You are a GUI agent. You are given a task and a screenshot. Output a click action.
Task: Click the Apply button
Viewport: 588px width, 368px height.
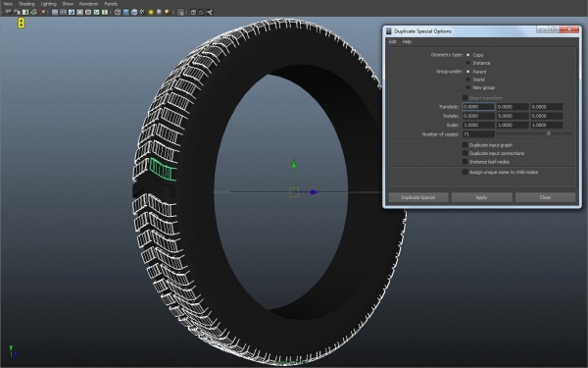(x=481, y=197)
